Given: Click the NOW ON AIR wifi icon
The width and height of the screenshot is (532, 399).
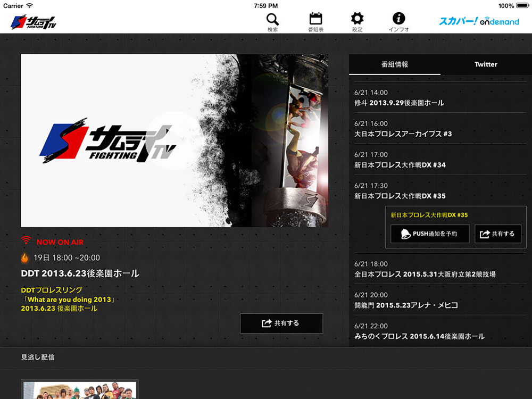Looking at the screenshot, I should coord(26,240).
